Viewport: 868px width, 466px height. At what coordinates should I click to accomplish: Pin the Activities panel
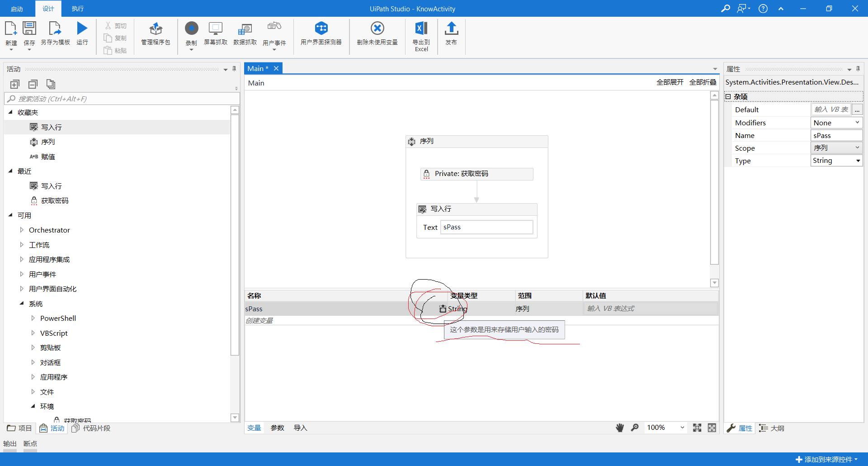(x=234, y=69)
